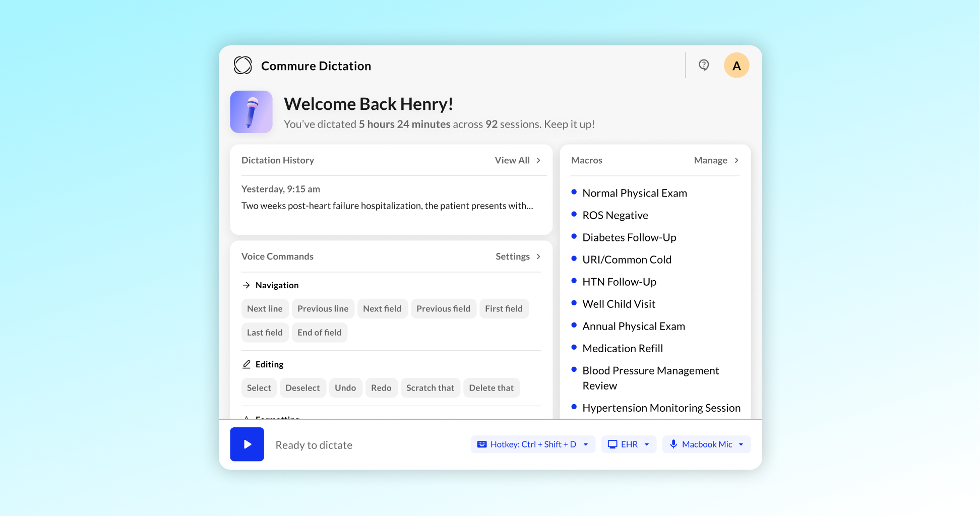Click the Redo command chip
Screen dimensions: 980x516
(381, 388)
